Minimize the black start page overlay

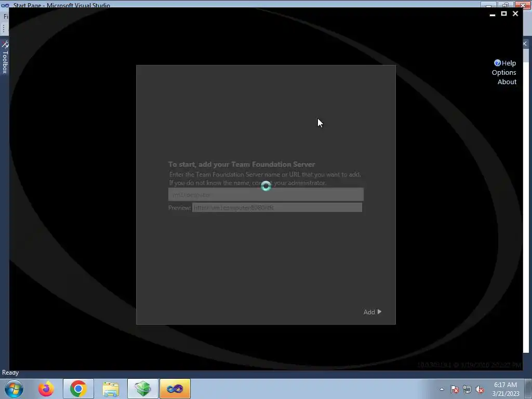[493, 14]
